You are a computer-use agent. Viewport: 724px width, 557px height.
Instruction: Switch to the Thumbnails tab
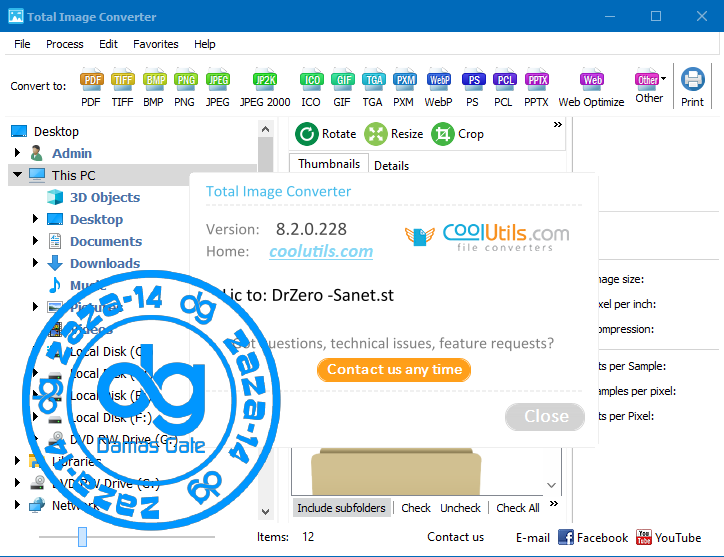tap(329, 164)
